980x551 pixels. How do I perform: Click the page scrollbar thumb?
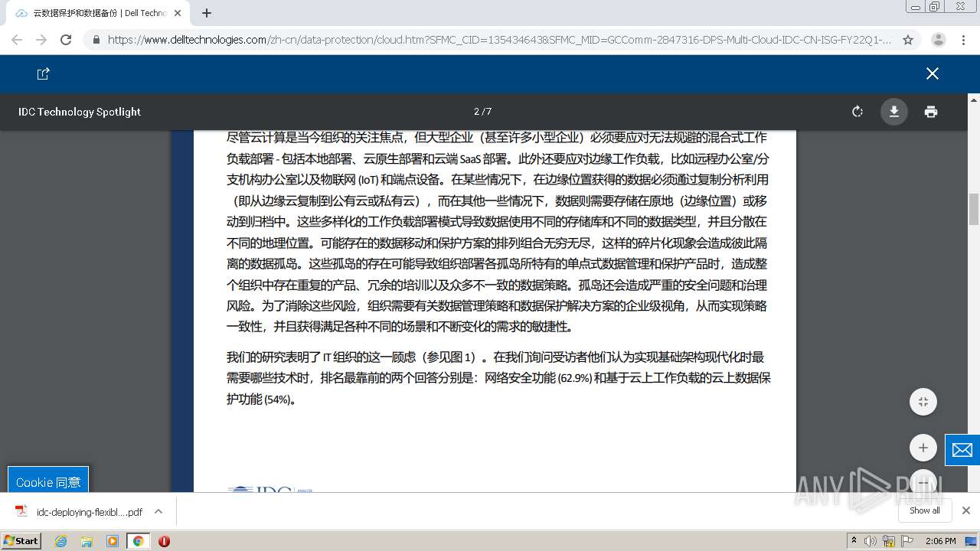pyautogui.click(x=974, y=209)
